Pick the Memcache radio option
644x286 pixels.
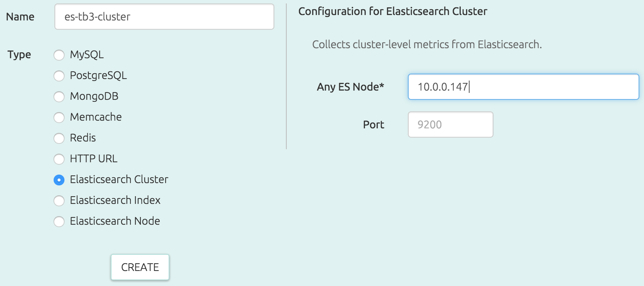59,118
